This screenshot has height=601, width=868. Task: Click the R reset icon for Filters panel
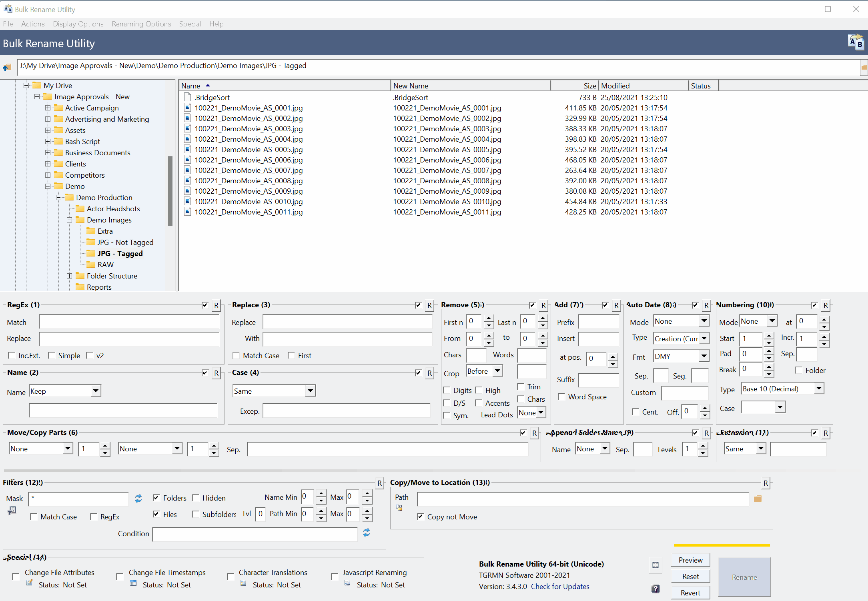379,482
